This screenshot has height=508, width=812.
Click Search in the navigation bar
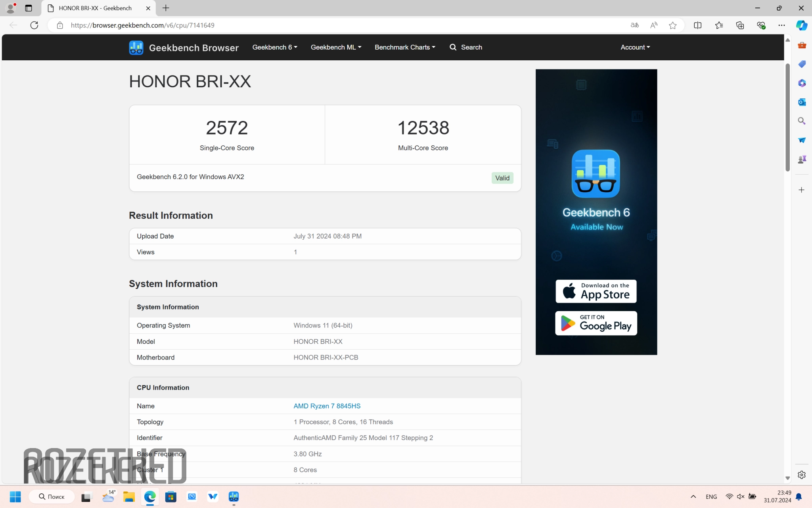point(466,47)
